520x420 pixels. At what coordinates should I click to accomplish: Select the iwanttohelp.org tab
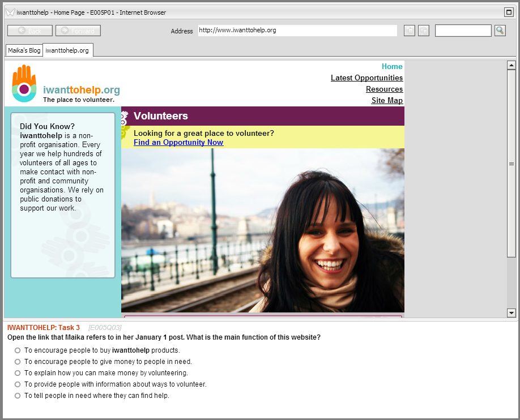(67, 50)
